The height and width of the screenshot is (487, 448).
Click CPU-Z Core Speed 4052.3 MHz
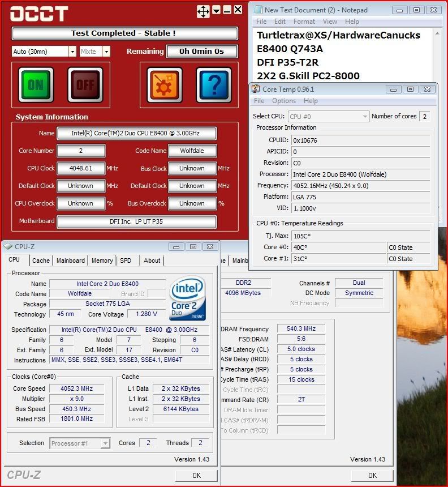point(76,388)
